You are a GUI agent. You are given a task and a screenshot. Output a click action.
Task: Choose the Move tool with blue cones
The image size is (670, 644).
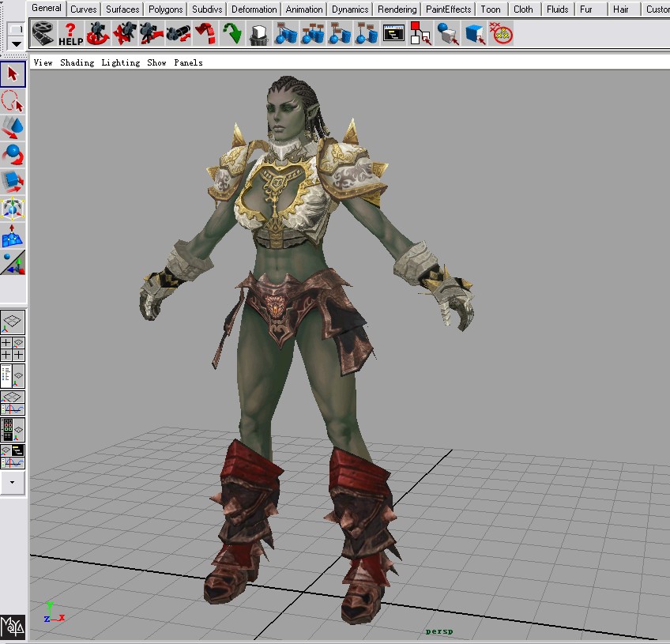[13, 128]
